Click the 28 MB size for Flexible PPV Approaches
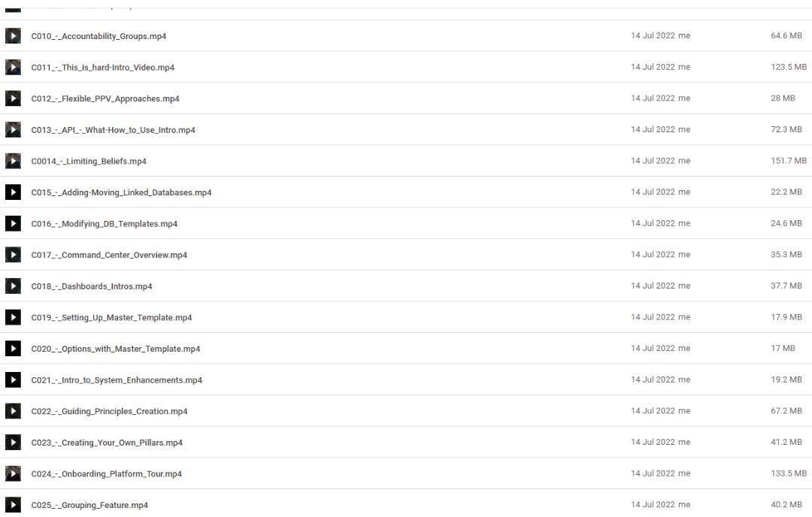 pyautogui.click(x=783, y=98)
